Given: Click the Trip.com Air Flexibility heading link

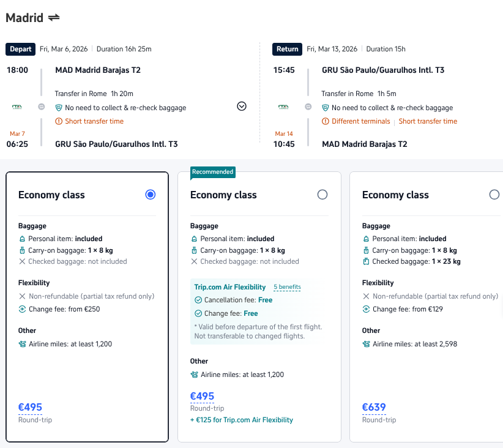Looking at the screenshot, I should (x=230, y=287).
